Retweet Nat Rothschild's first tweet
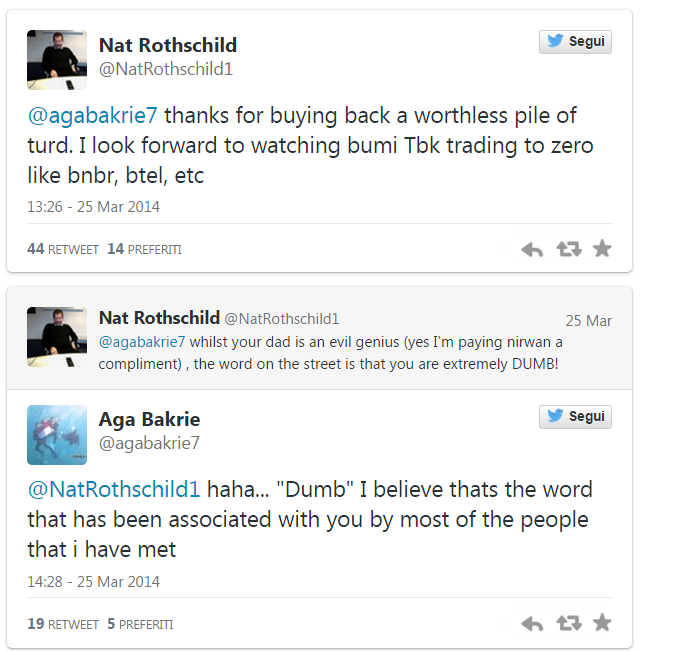685x651 pixels. pyautogui.click(x=568, y=249)
